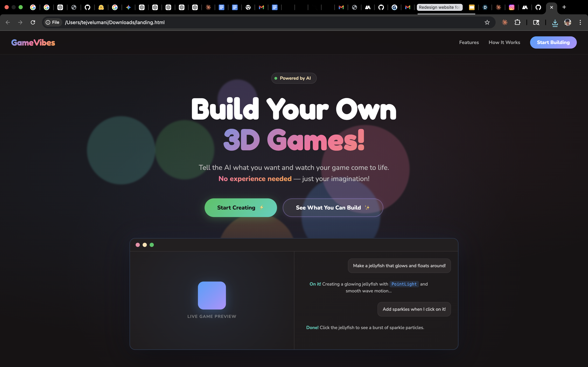
Task: Open a new browser tab
Action: click(564, 7)
